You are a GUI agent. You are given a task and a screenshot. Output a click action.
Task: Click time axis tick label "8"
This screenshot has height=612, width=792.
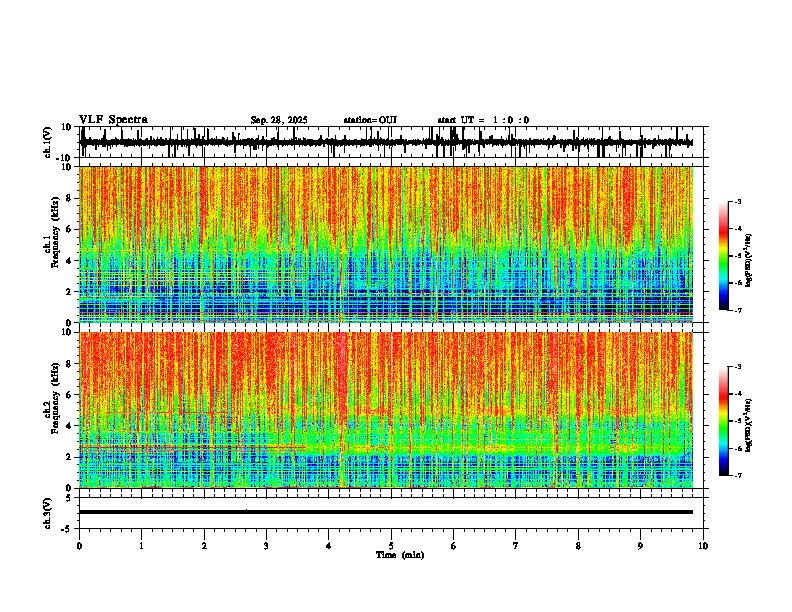coord(578,546)
